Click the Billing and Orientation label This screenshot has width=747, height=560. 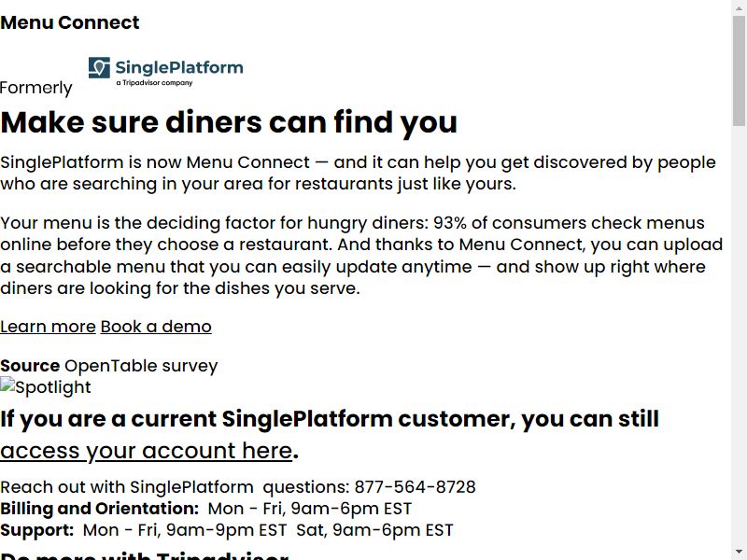(x=100, y=509)
